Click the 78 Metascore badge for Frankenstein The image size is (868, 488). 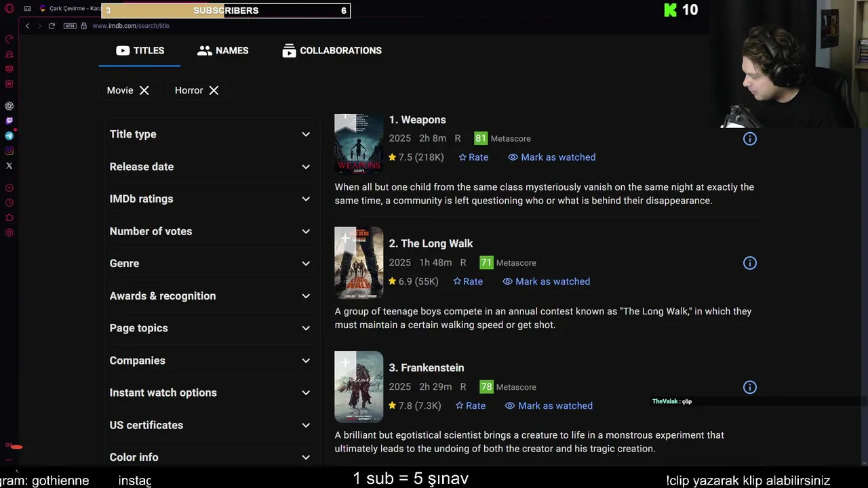coord(486,387)
